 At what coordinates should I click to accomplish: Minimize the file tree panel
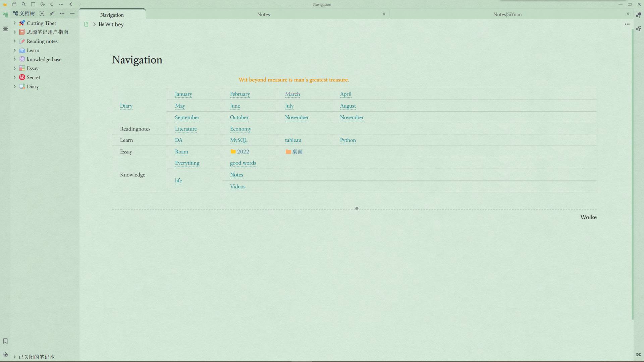click(72, 13)
